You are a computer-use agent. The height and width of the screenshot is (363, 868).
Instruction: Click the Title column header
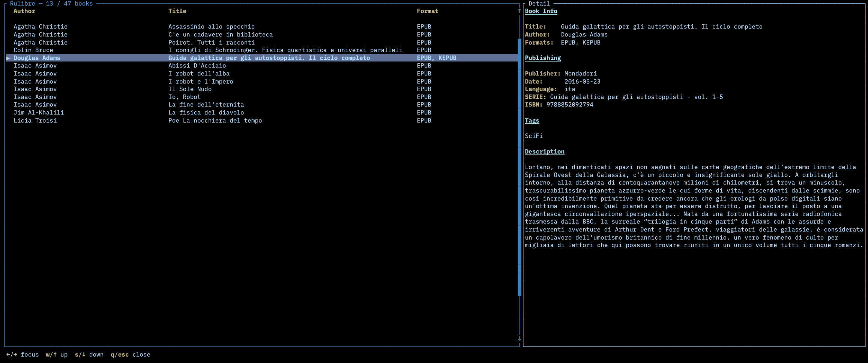click(x=177, y=11)
